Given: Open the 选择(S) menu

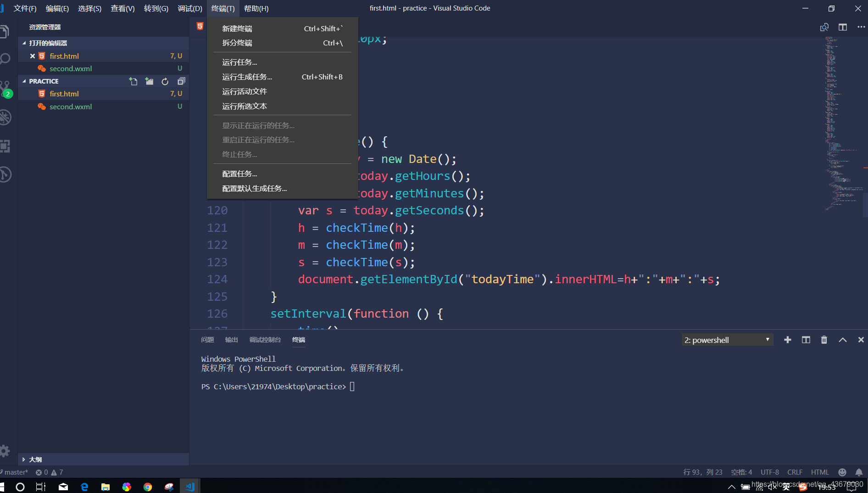Looking at the screenshot, I should coord(89,8).
